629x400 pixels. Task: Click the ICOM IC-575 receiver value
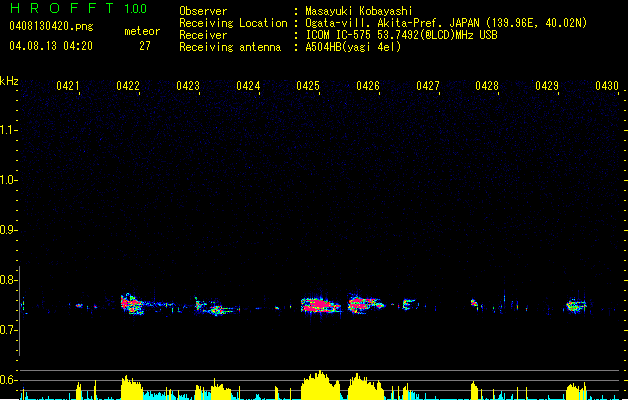point(402,35)
